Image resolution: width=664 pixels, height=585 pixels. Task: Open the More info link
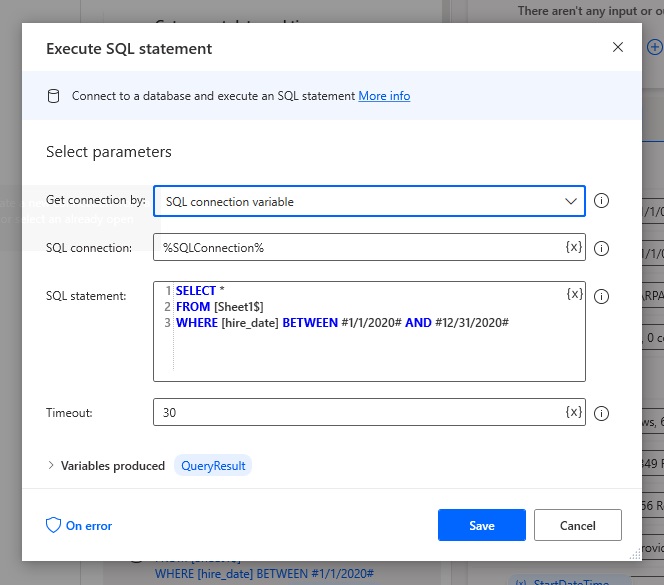point(384,96)
